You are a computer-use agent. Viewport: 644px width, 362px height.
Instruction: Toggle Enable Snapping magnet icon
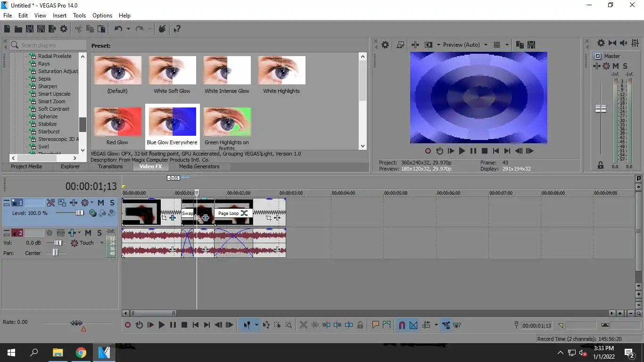coord(402,325)
